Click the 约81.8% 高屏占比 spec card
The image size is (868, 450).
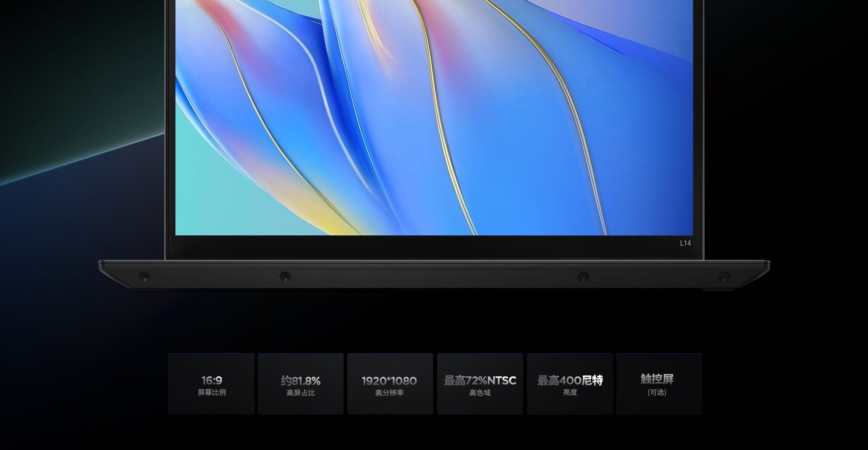coord(301,384)
